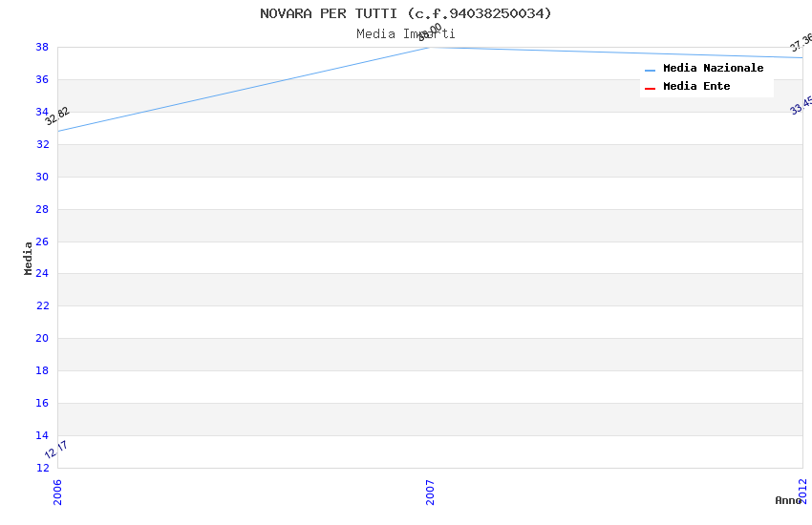
Task: Click the y-axis tick value 20
Action: pos(42,338)
